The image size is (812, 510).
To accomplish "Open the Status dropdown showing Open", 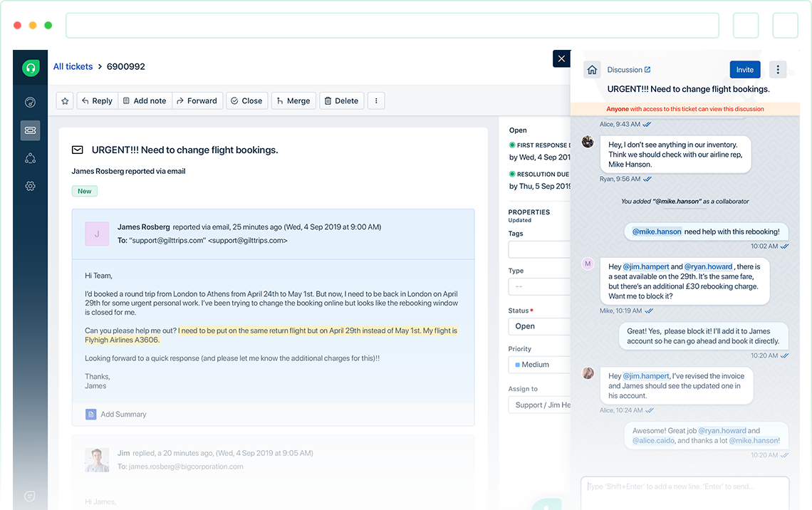I will [x=539, y=326].
